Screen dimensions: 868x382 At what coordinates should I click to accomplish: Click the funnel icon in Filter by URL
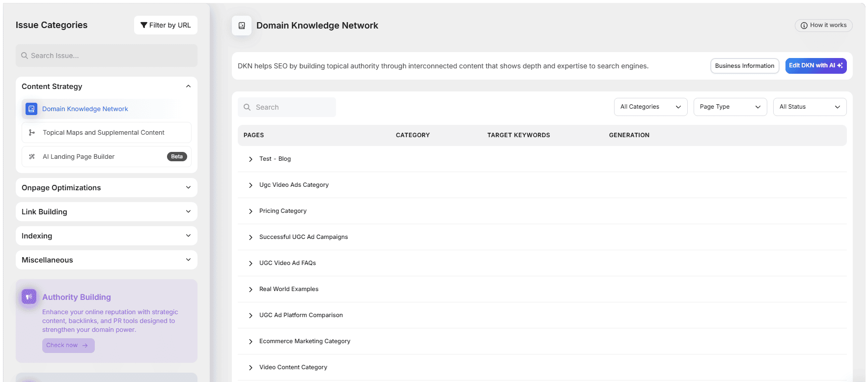[x=144, y=25]
